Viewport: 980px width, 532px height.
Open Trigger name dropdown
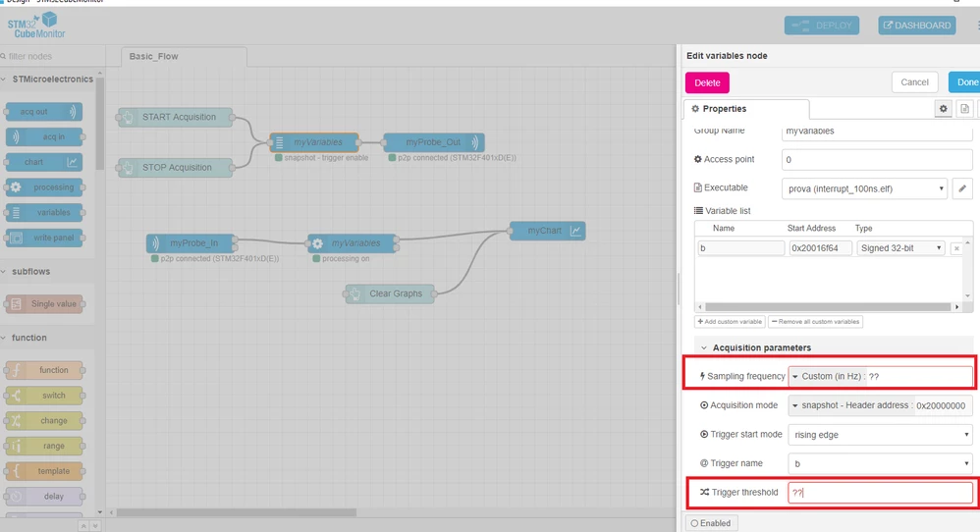[880, 463]
